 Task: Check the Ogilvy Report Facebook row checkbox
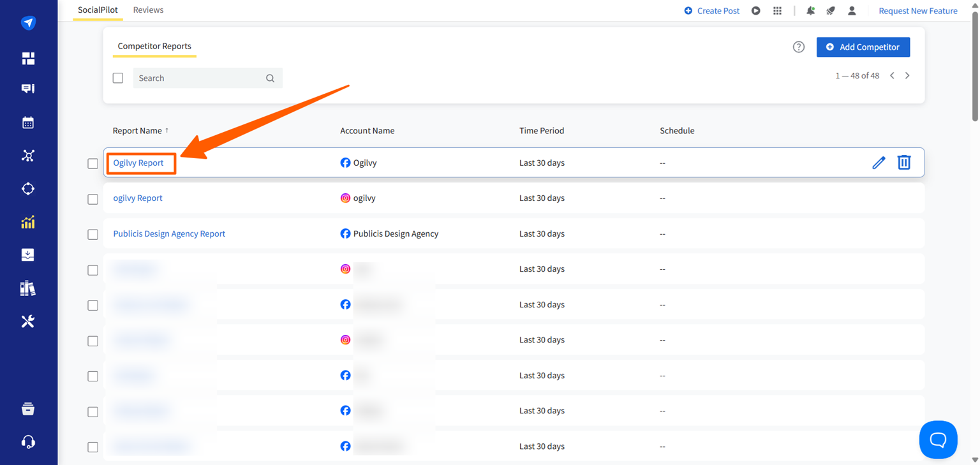(x=93, y=164)
